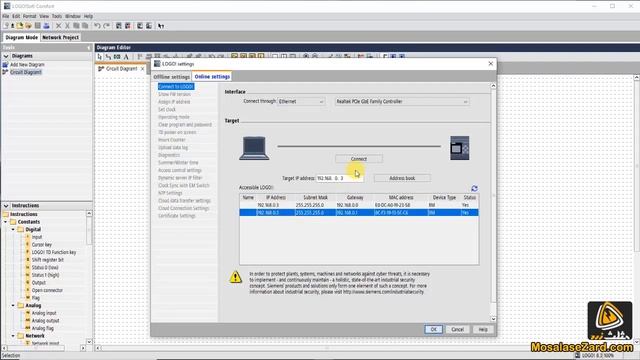Image resolution: width=640 pixels, height=360 pixels.
Task: Click the Flag constant icon in tree
Action: 28,298
